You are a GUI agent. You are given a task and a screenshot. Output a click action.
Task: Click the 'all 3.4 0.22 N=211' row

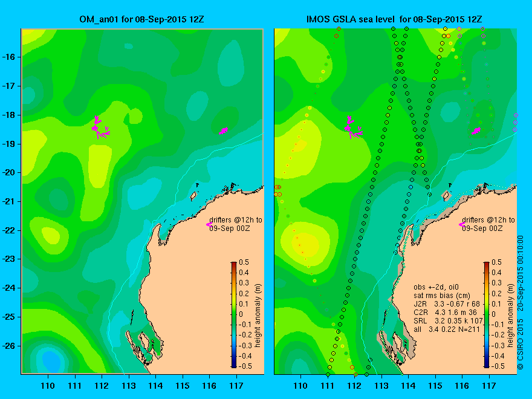click(447, 329)
